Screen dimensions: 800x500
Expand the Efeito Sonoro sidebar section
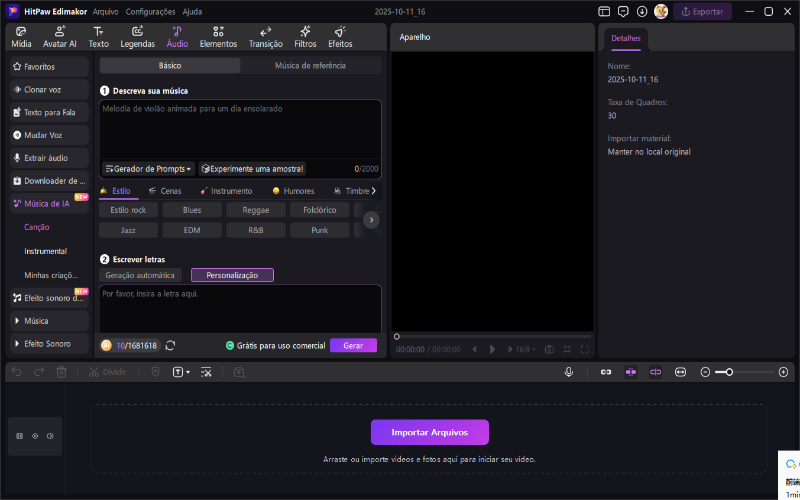coord(49,343)
